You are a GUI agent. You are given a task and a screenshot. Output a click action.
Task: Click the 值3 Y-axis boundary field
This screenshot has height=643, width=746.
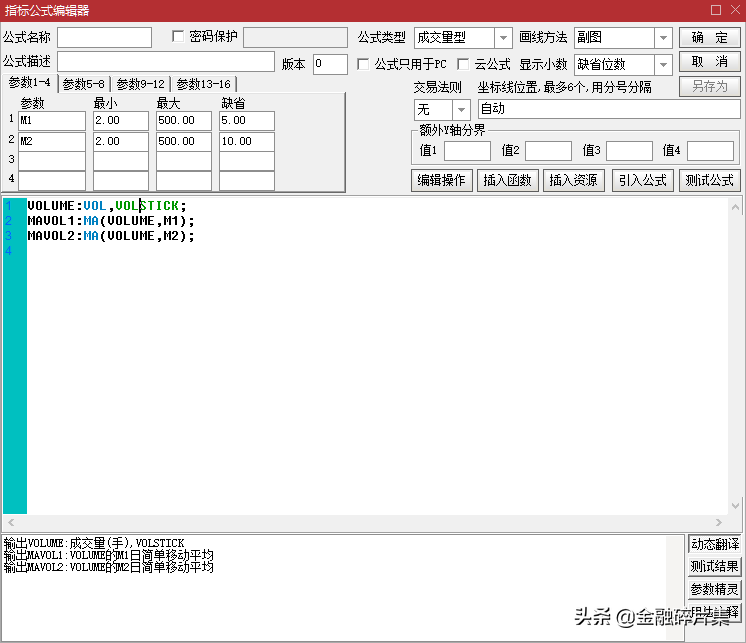point(629,151)
